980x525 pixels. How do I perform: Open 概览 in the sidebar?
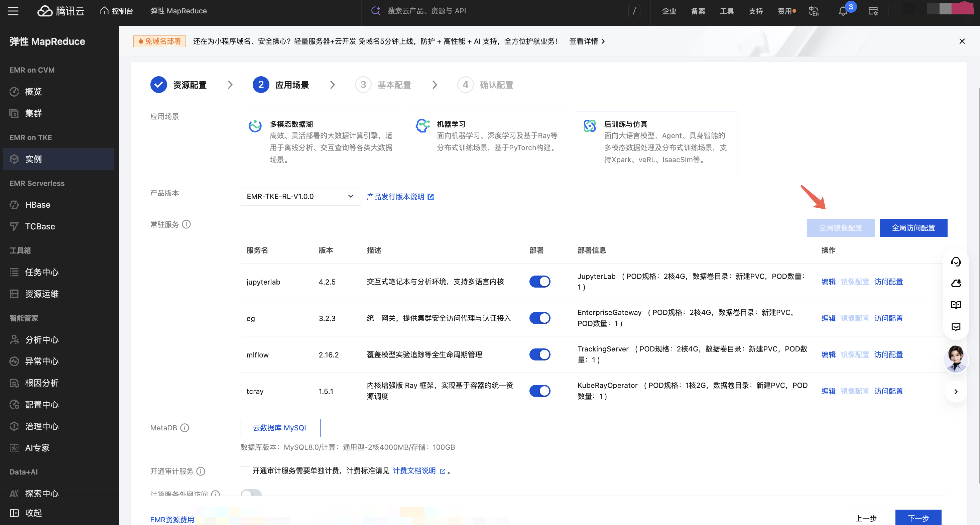coord(58,91)
